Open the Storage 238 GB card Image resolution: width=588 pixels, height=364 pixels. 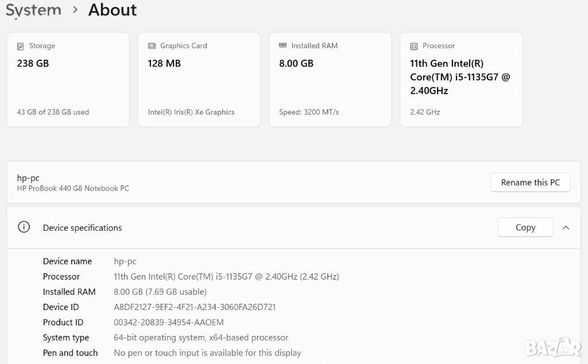click(x=68, y=79)
